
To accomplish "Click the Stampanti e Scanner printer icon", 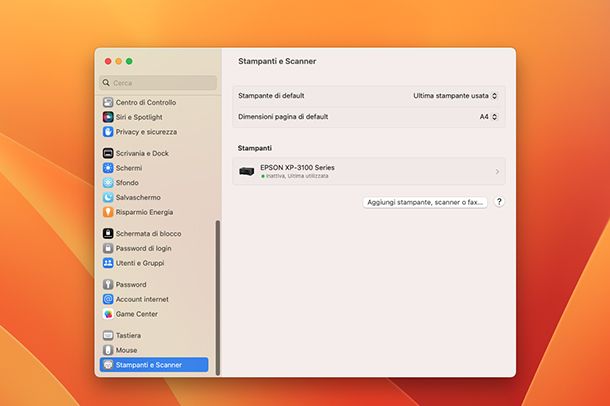I will 108,365.
